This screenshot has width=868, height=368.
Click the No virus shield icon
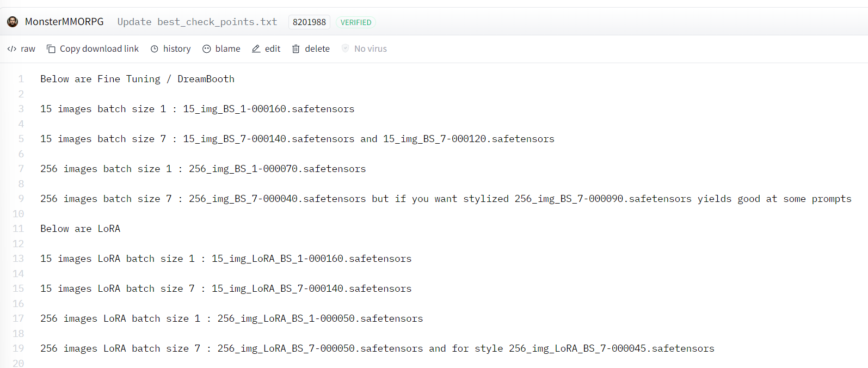coord(346,48)
